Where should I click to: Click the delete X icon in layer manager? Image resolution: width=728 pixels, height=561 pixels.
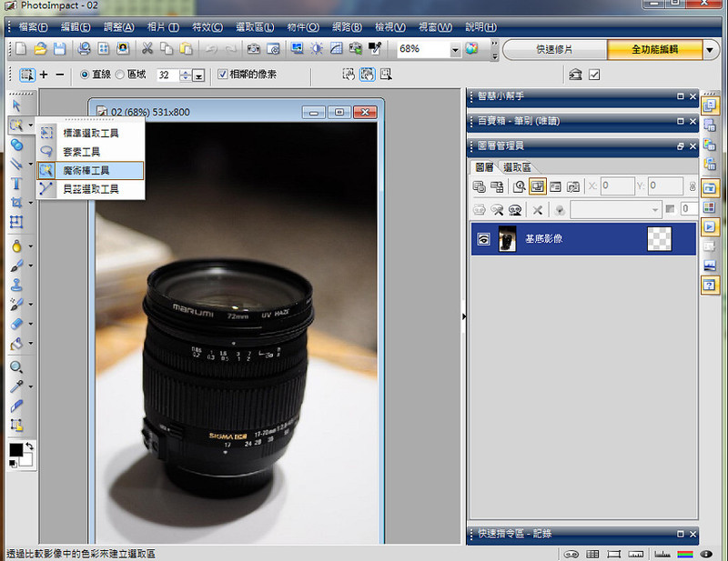click(x=537, y=210)
